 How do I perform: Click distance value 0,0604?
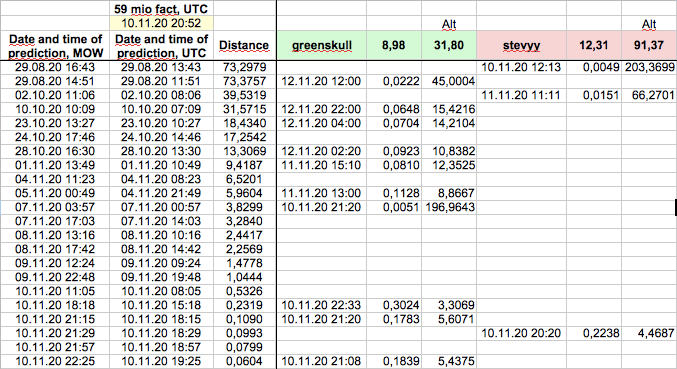pyautogui.click(x=244, y=361)
